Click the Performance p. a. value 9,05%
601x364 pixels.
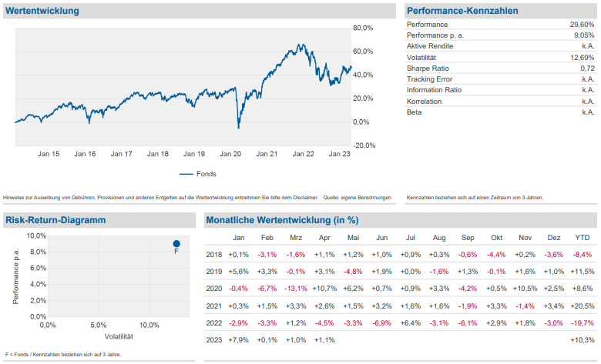584,35
